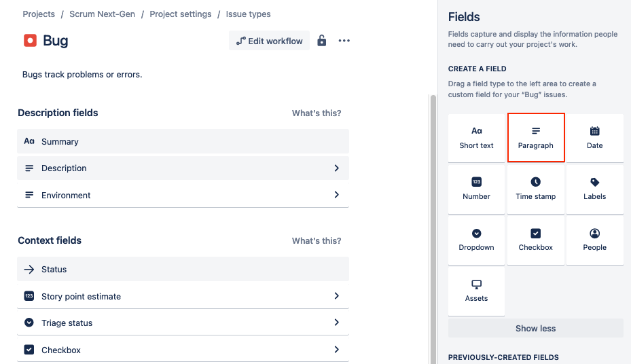Pick the People field type
The width and height of the screenshot is (631, 364).
coord(594,240)
